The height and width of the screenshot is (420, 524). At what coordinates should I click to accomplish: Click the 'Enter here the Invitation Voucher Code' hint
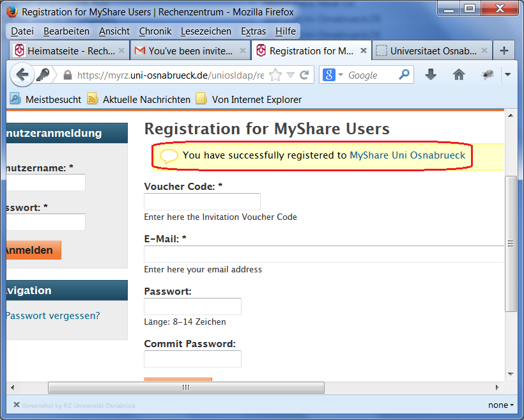(x=220, y=217)
